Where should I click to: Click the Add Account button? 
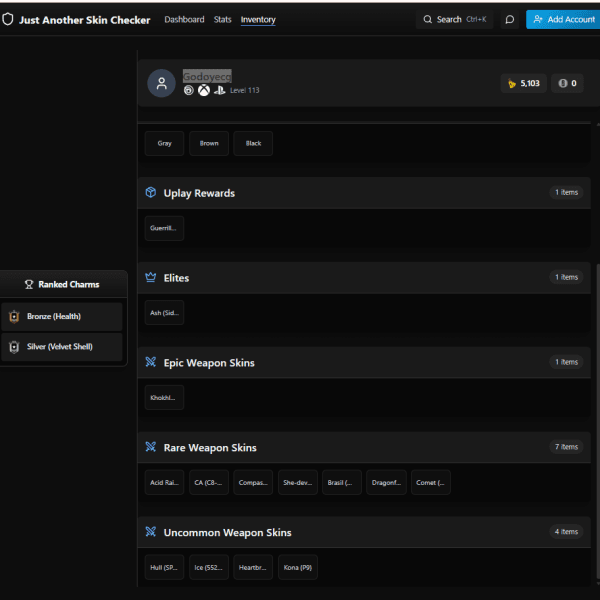563,20
